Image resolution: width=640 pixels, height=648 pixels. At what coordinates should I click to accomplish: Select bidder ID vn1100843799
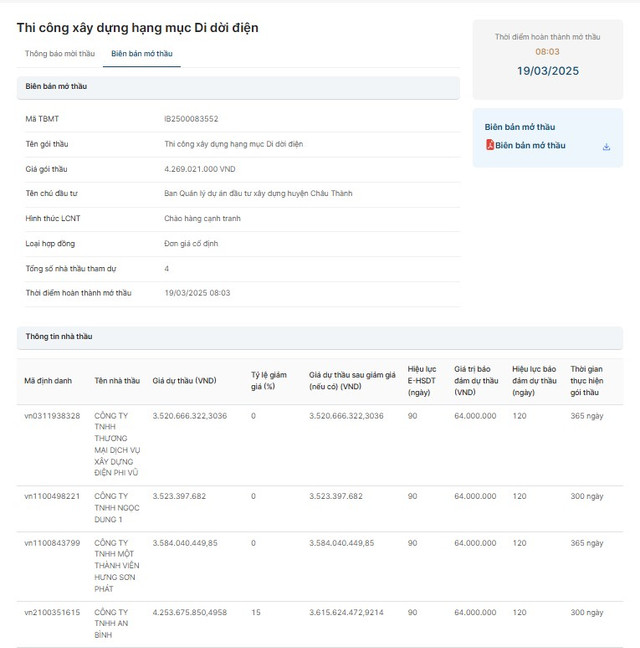(52, 543)
